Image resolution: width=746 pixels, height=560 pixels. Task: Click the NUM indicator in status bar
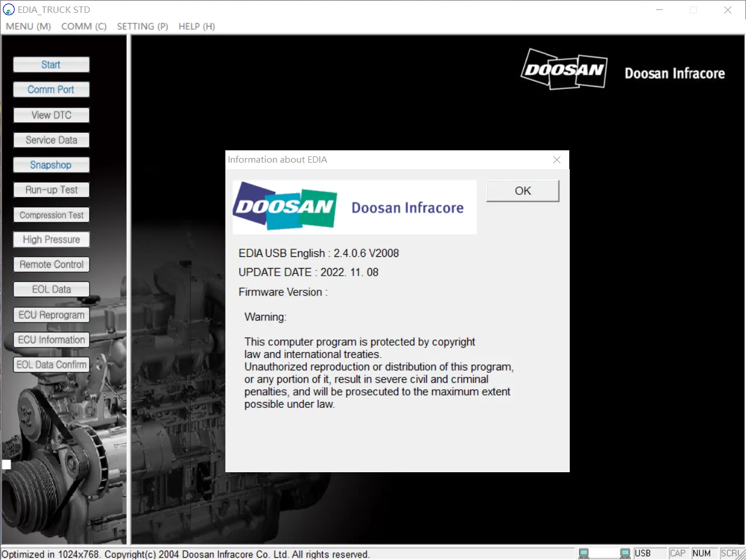click(x=701, y=554)
